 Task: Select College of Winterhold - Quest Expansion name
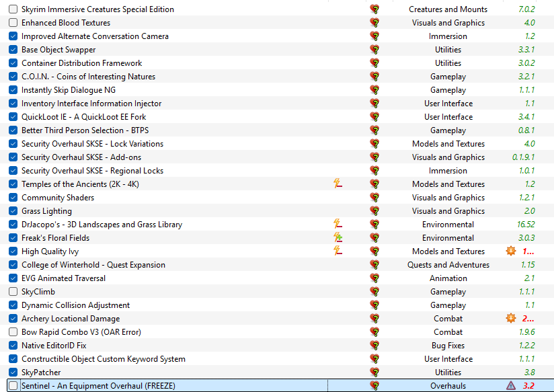tap(93, 265)
